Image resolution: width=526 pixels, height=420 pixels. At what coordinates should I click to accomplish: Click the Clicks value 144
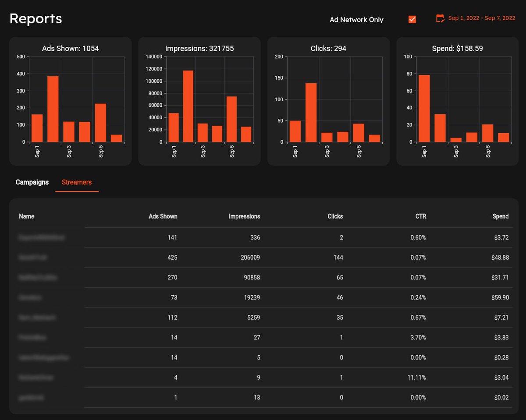point(338,258)
